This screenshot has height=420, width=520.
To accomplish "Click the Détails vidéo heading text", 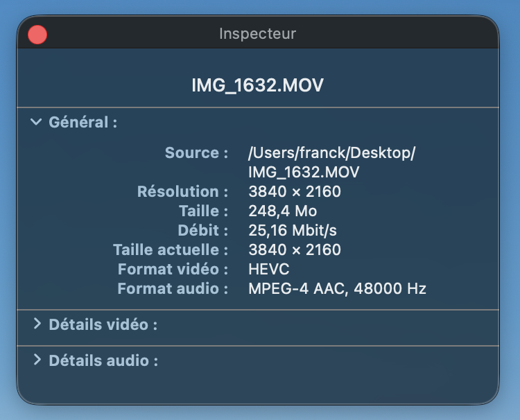I will coord(103,324).
